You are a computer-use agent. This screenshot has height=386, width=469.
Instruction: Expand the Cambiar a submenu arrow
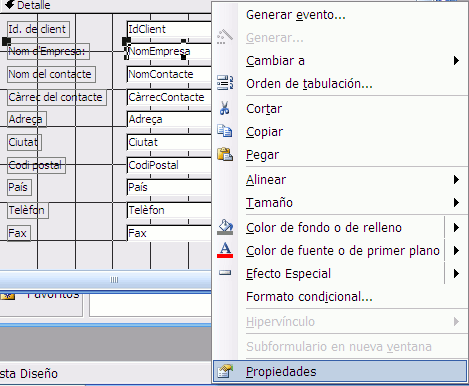pyautogui.click(x=456, y=61)
